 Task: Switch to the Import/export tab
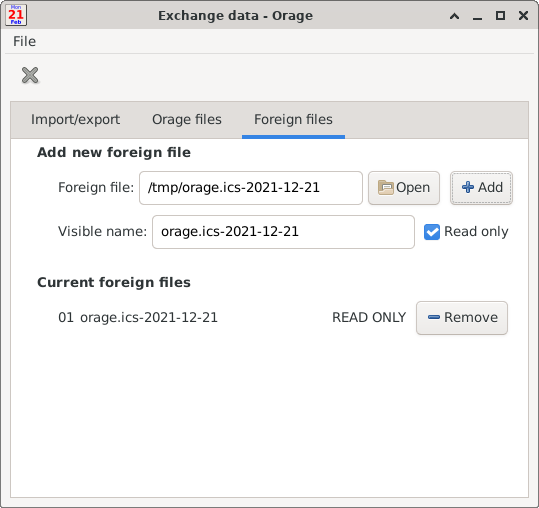pos(75,120)
